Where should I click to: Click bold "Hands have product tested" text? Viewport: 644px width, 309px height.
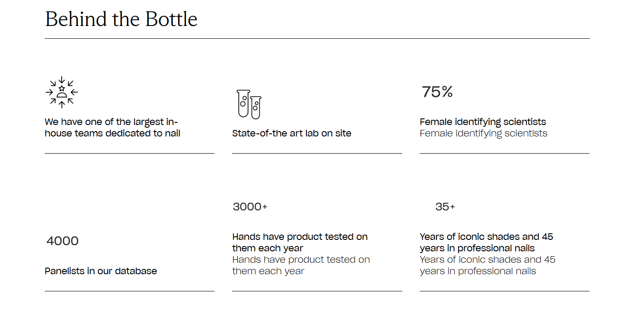300,243
